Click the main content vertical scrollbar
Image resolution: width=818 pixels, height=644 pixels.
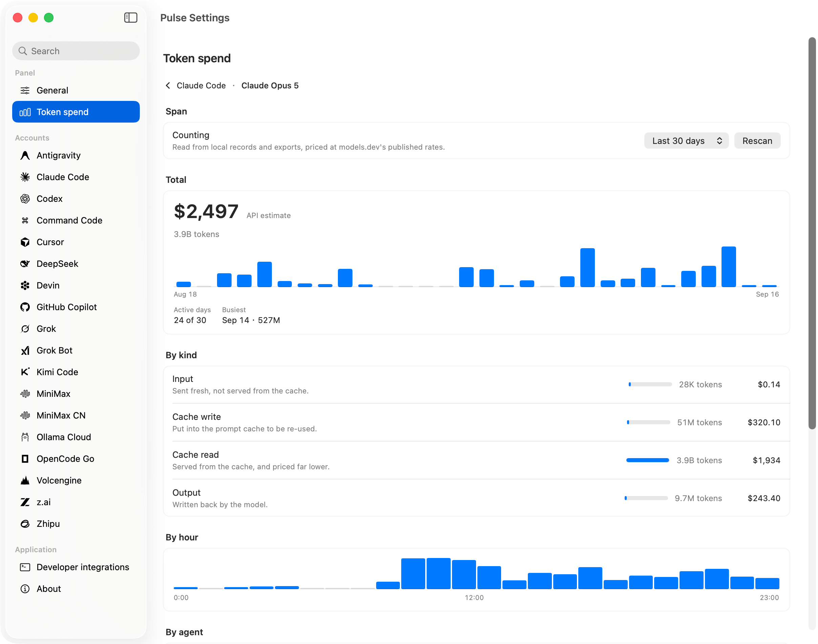[812, 233]
